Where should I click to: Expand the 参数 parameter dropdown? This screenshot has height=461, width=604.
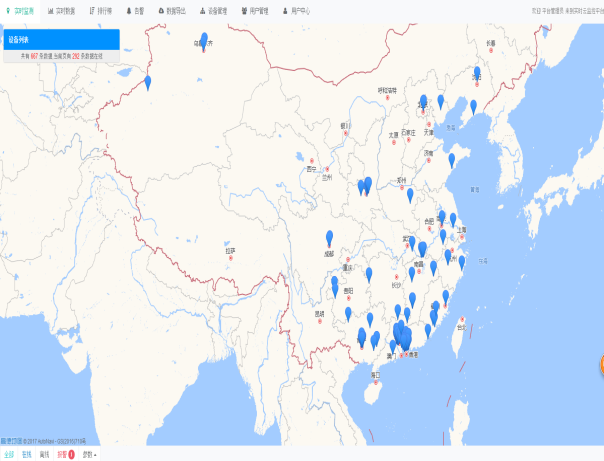tap(90, 454)
